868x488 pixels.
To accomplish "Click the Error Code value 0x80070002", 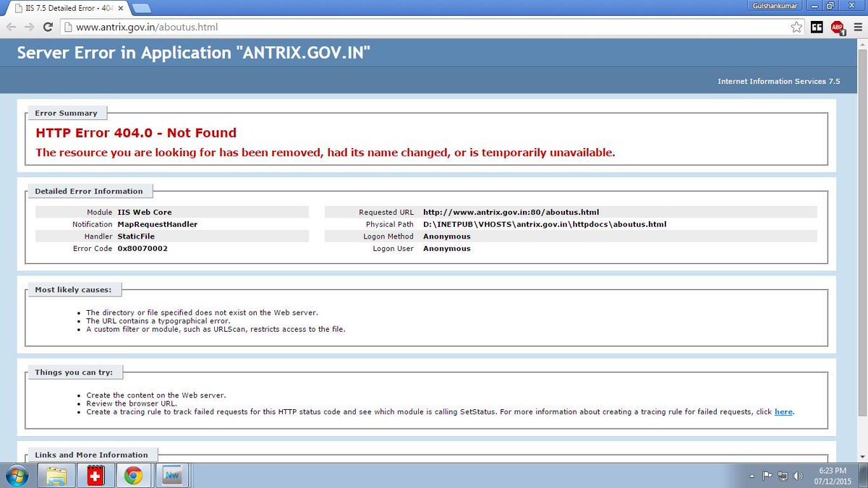I will 142,249.
